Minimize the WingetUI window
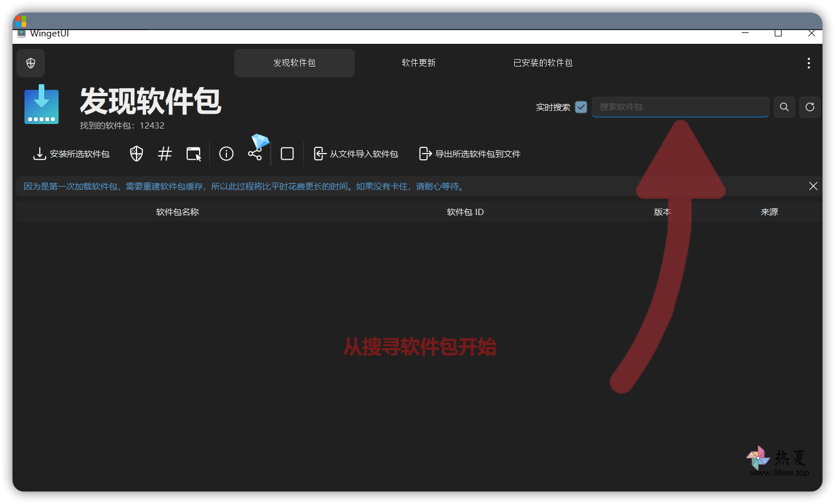835x504 pixels. (x=745, y=33)
